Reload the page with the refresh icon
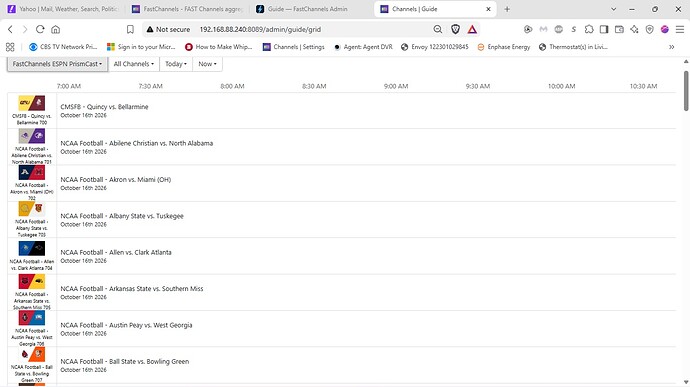This screenshot has width=690, height=387. pos(40,29)
